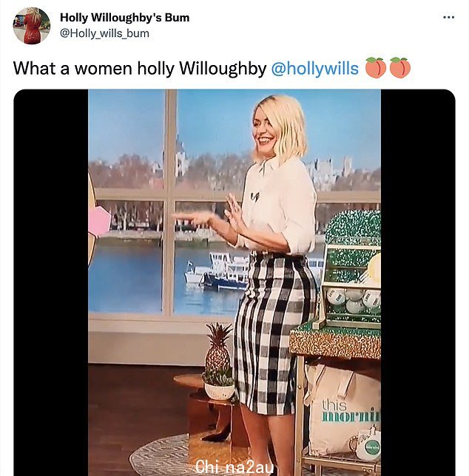
Task: Play the embedded video in the tweet
Action: (234, 282)
